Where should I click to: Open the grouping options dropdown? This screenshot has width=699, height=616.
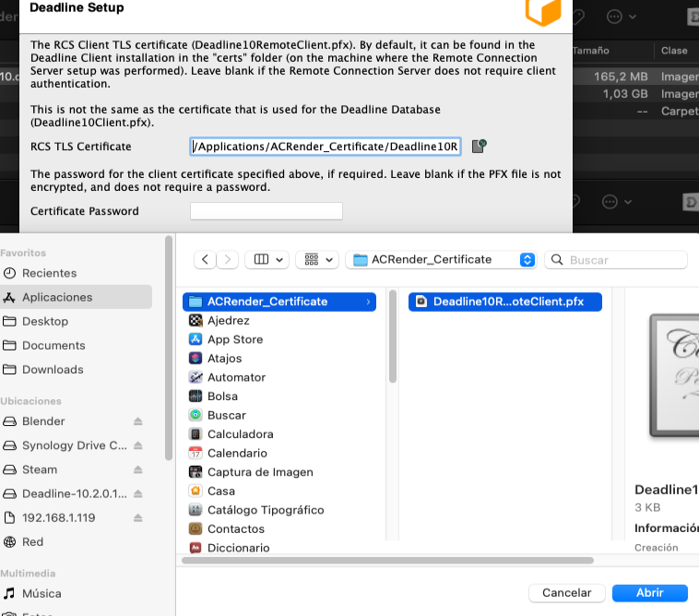pos(317,259)
